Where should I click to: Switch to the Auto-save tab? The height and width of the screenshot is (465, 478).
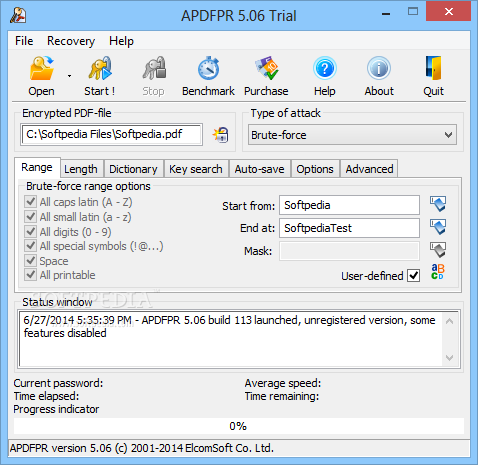tap(260, 169)
